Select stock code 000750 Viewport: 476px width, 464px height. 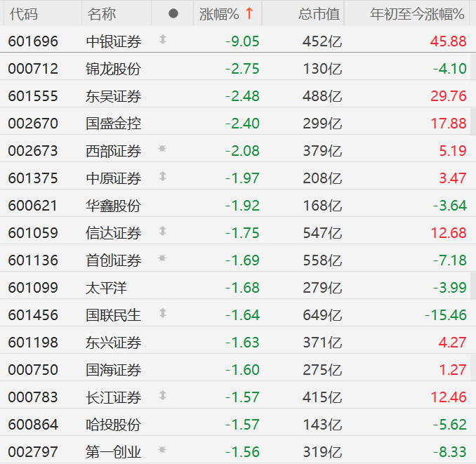tap(33, 370)
